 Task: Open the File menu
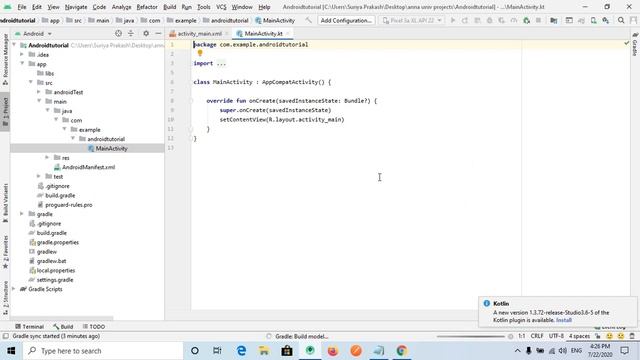pos(22,7)
